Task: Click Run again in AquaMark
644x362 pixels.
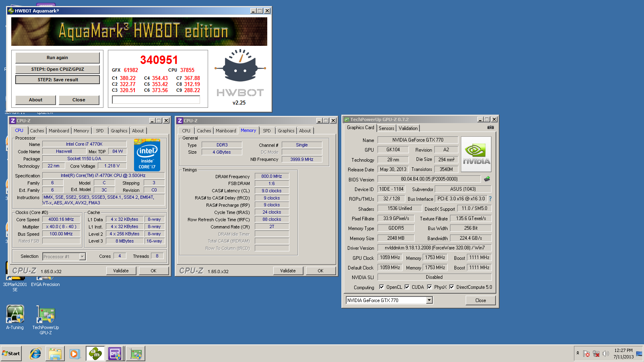Action: (57, 58)
